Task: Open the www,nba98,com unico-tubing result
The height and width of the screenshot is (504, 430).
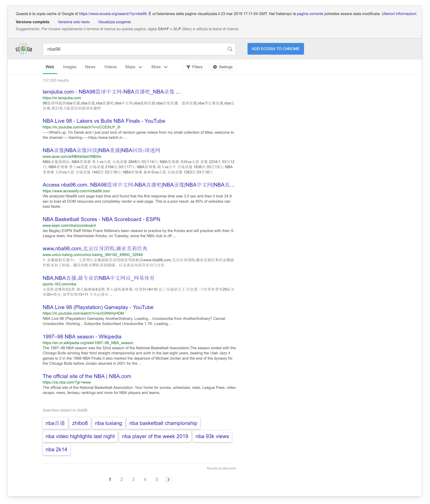Action: pyautogui.click(x=95, y=248)
